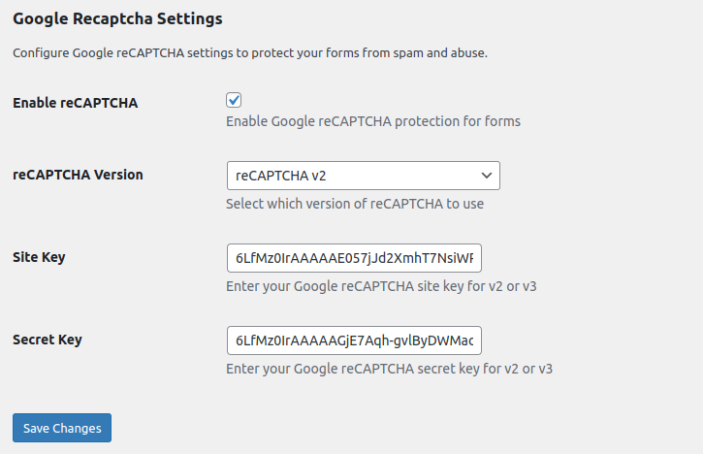The width and height of the screenshot is (703, 454).
Task: Open the reCAPTCHA Version dropdown
Action: (x=362, y=175)
